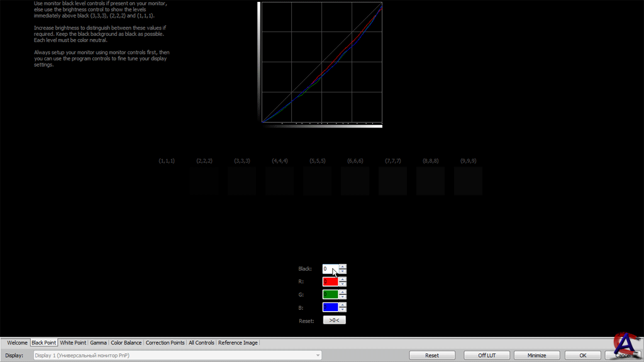644x362 pixels.
Task: Click the green G value field
Action: point(330,294)
